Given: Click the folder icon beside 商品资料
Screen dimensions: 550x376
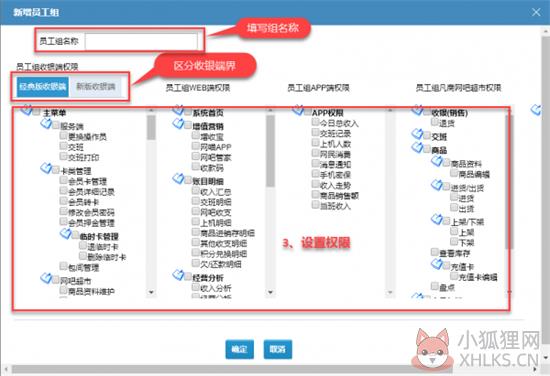Looking at the screenshot, I should pyautogui.click(x=437, y=161).
